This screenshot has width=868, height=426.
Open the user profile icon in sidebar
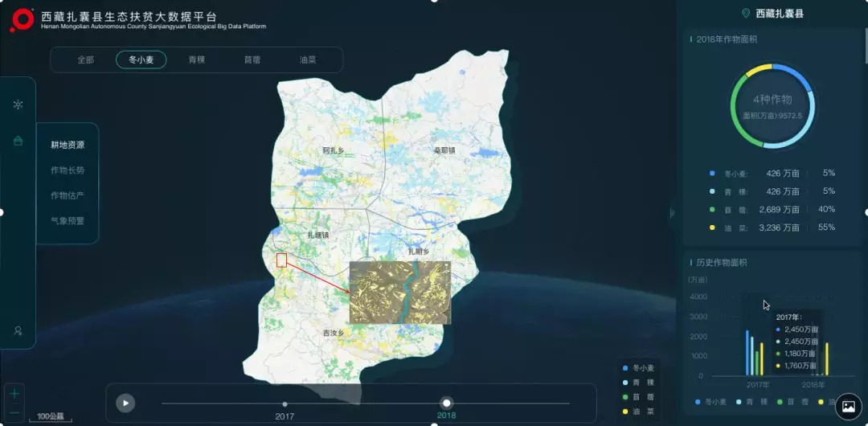pos(18,330)
